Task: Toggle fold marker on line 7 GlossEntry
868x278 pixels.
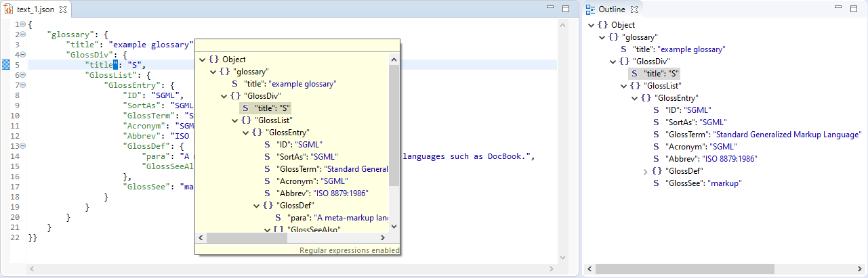Action: [x=22, y=86]
